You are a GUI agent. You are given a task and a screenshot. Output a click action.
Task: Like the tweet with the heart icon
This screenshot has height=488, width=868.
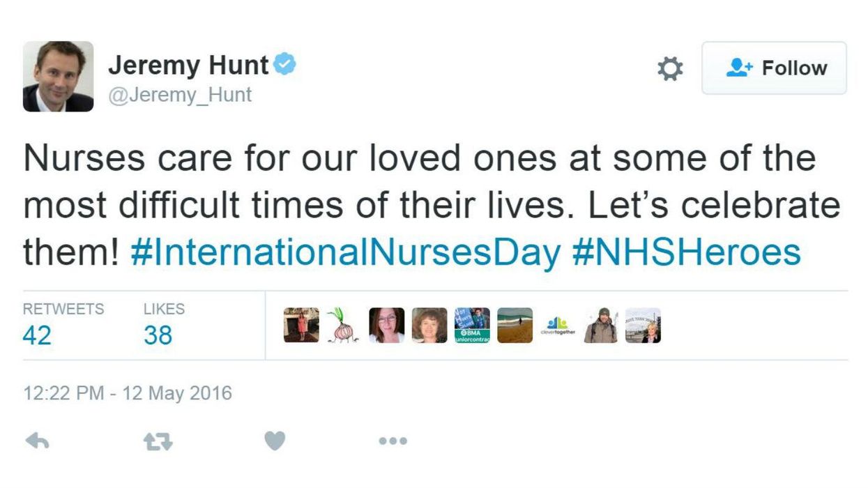275,441
